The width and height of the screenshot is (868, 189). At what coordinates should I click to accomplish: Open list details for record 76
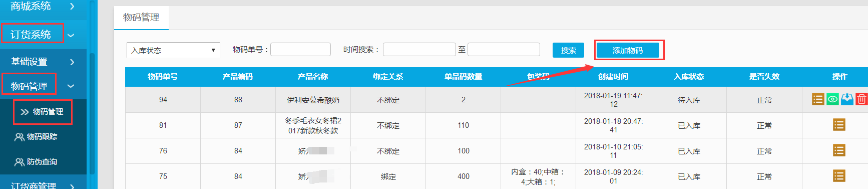pos(839,150)
